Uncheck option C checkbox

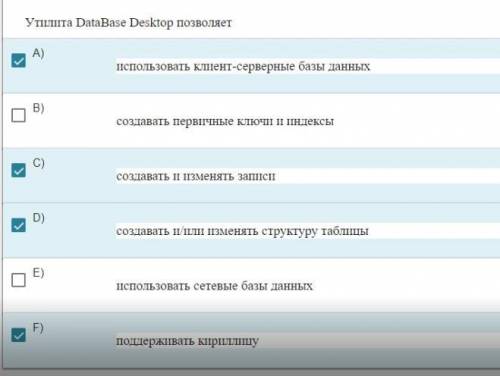point(18,170)
